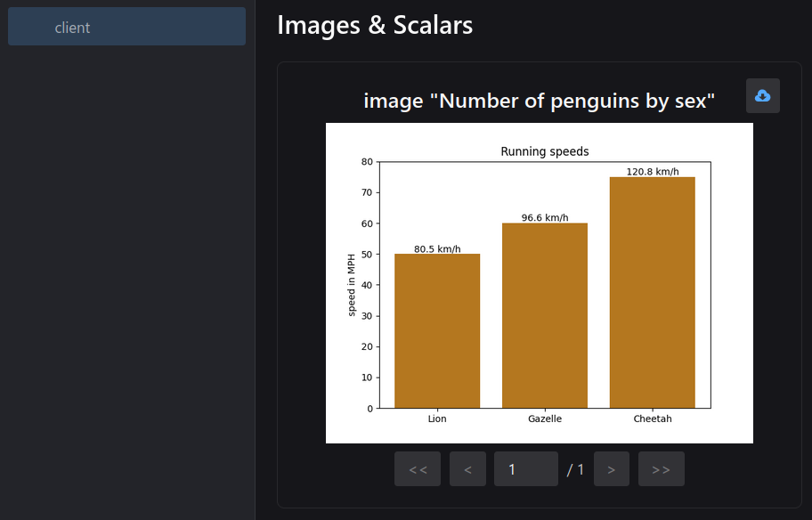Go to the previous image
812x520 pixels.
tap(467, 469)
